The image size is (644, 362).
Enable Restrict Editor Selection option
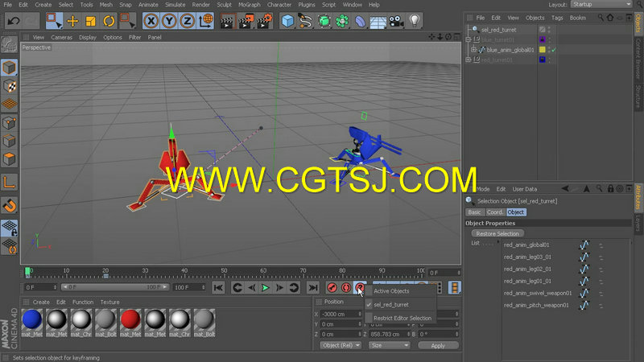click(402, 318)
